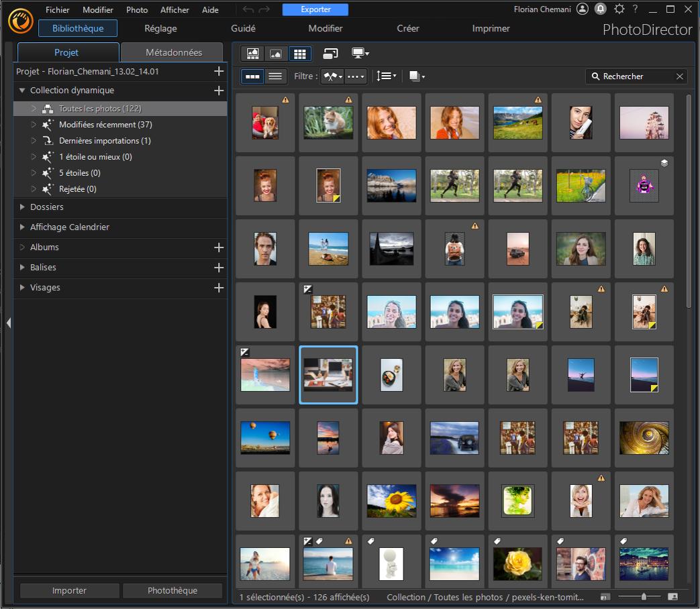Switch browser to thumbnail strip layout
The width and height of the screenshot is (700, 609).
[252, 76]
